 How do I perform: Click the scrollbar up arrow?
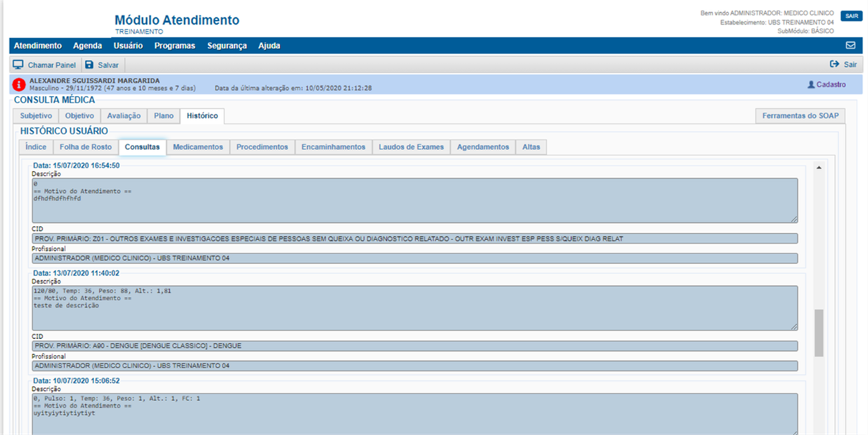pos(819,167)
